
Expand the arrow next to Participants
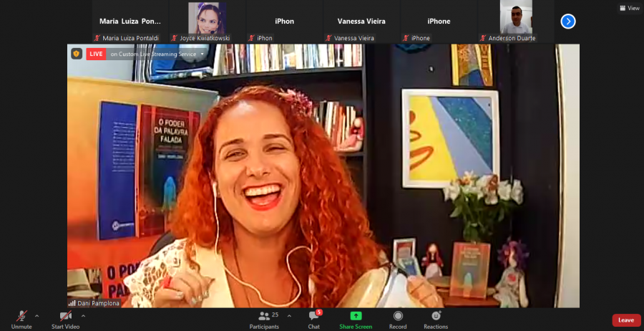pos(289,315)
